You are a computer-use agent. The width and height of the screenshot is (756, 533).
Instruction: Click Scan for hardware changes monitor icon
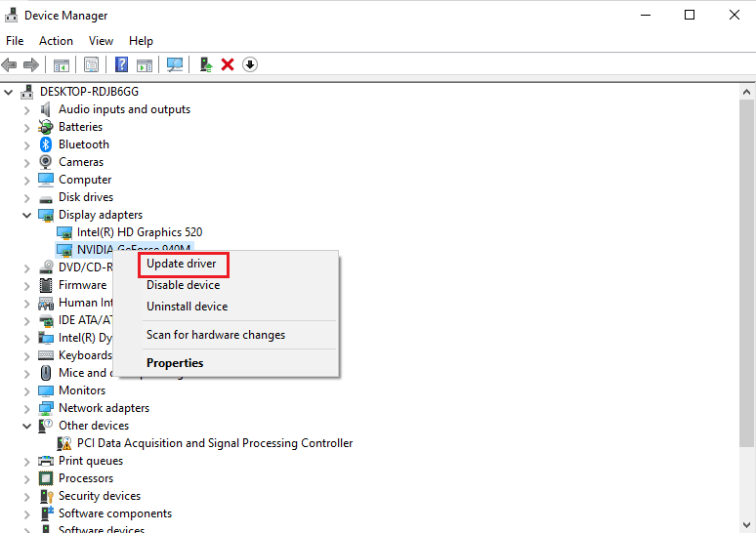(x=175, y=64)
